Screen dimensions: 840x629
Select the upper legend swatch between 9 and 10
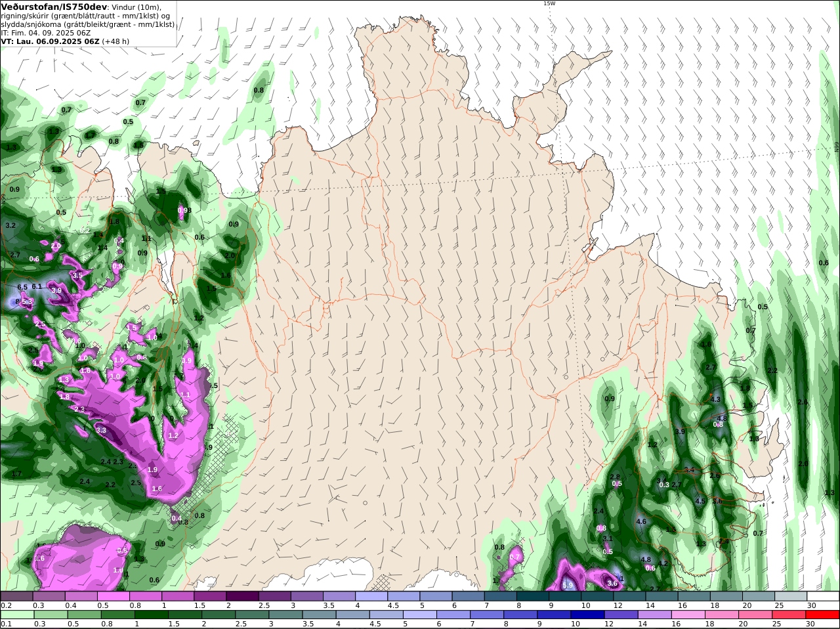click(565, 596)
